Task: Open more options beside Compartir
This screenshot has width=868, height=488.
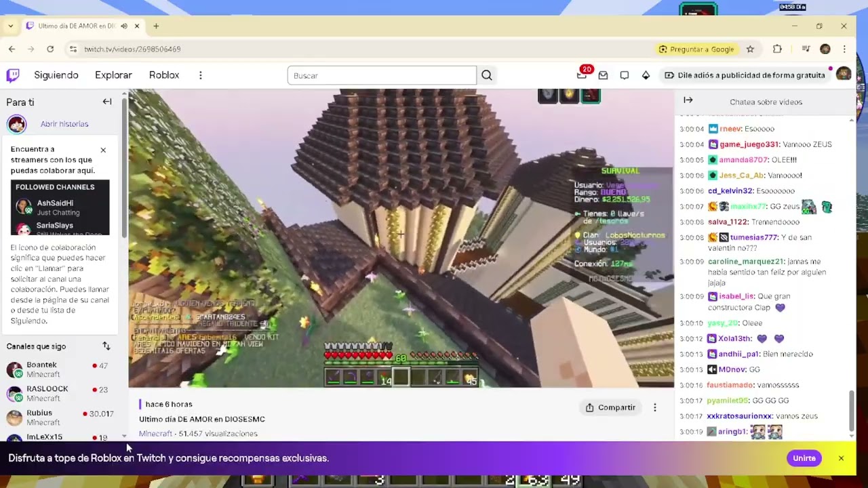Action: 655,407
